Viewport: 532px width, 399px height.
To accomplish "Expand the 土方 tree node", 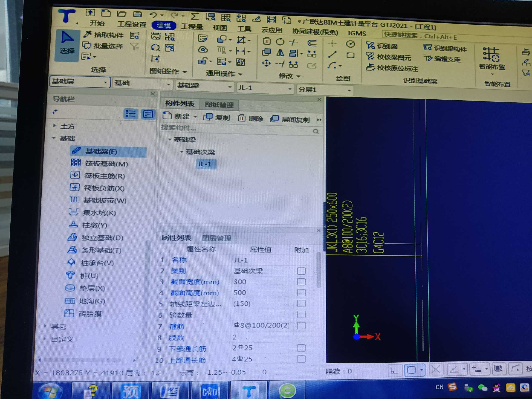I will [x=55, y=125].
